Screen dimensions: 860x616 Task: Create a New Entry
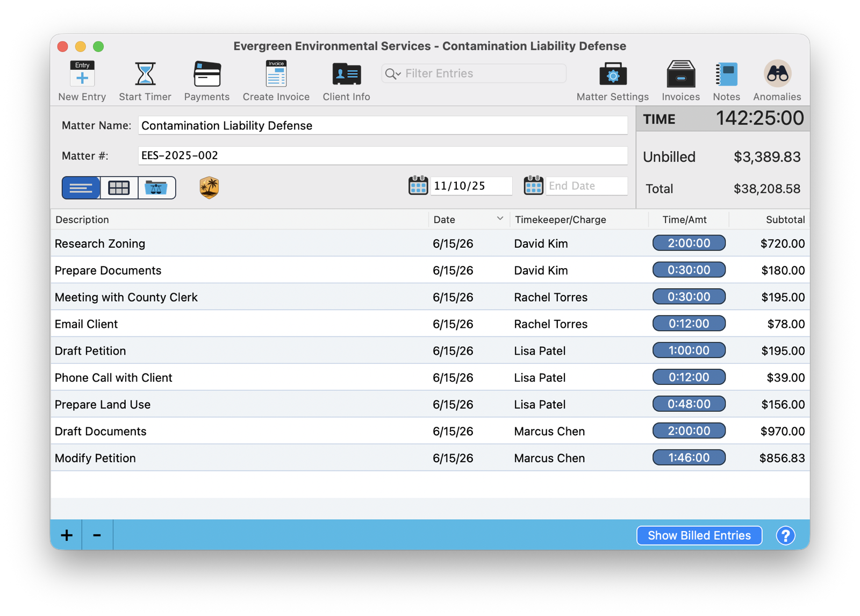pyautogui.click(x=82, y=80)
